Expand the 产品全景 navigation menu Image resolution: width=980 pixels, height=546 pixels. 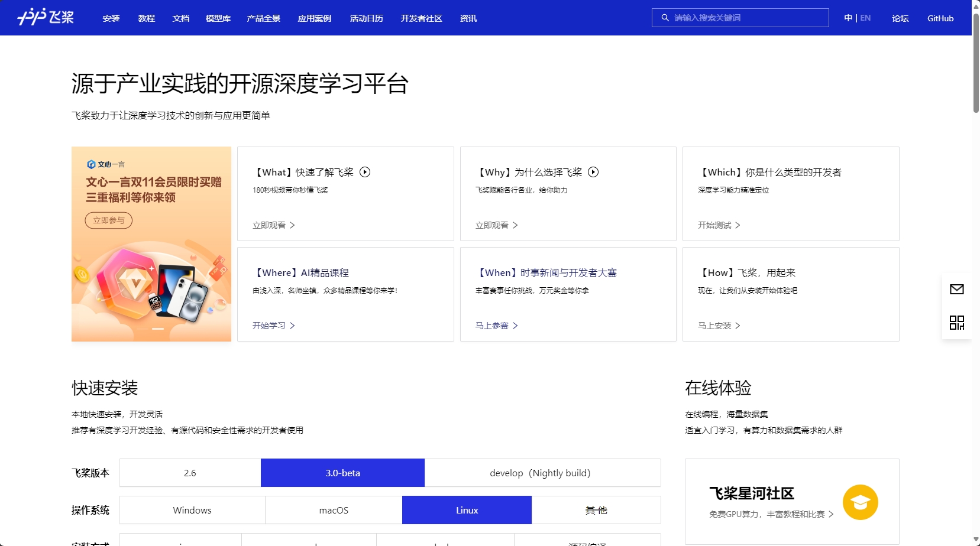coord(263,18)
